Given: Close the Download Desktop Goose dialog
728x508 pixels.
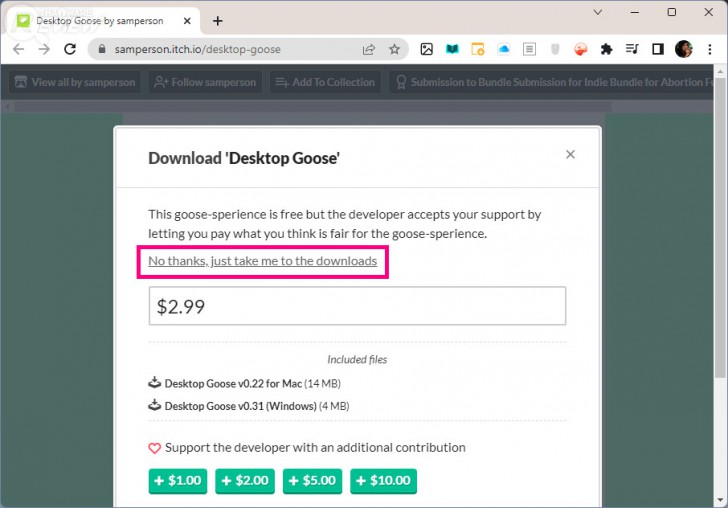Looking at the screenshot, I should coord(571,154).
